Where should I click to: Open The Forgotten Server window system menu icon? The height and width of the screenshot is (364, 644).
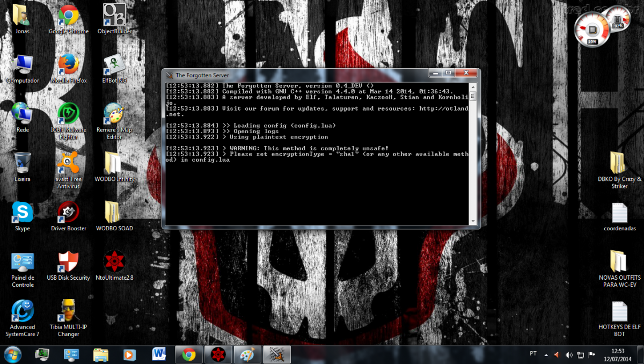(170, 75)
